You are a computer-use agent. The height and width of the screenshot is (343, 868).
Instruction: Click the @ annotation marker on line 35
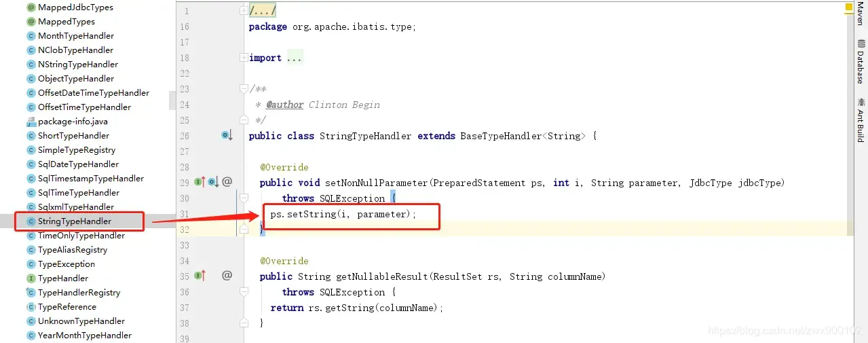pos(227,276)
